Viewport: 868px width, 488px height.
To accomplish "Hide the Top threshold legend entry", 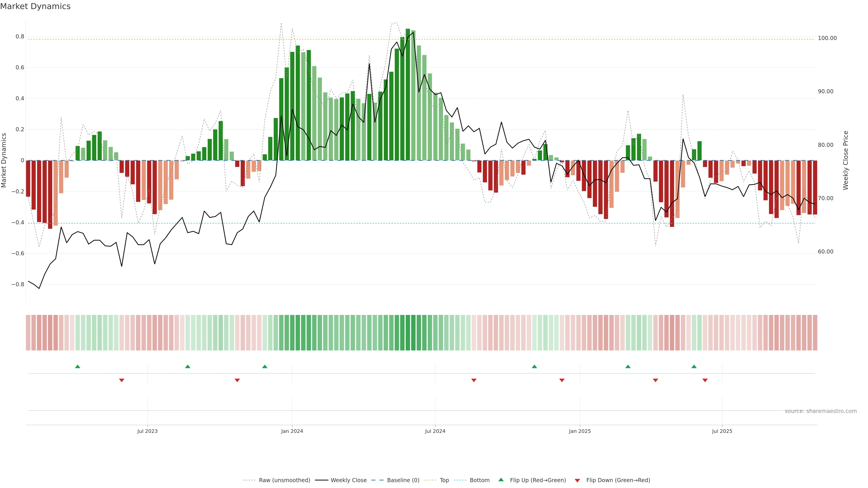I will tap(444, 480).
